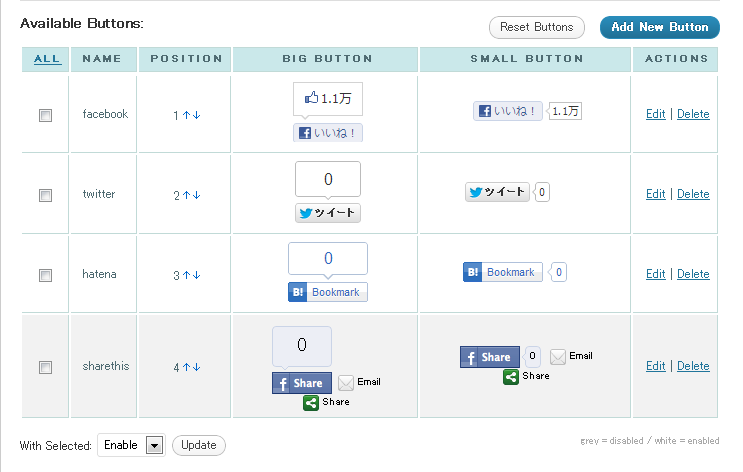Image resolution: width=743 pixels, height=472 pixels.
Task: Click the big ShareThis Facebook Share button
Action: 302,383
